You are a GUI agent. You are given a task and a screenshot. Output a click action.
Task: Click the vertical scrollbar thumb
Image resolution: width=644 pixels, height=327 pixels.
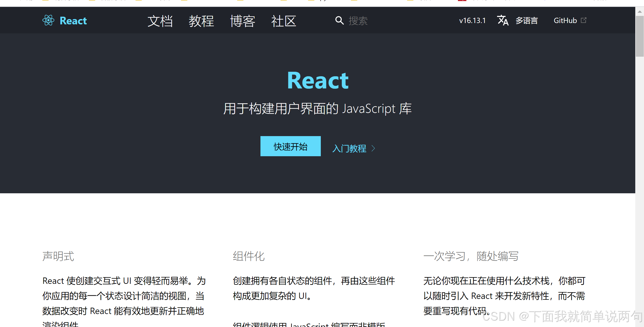click(640, 36)
